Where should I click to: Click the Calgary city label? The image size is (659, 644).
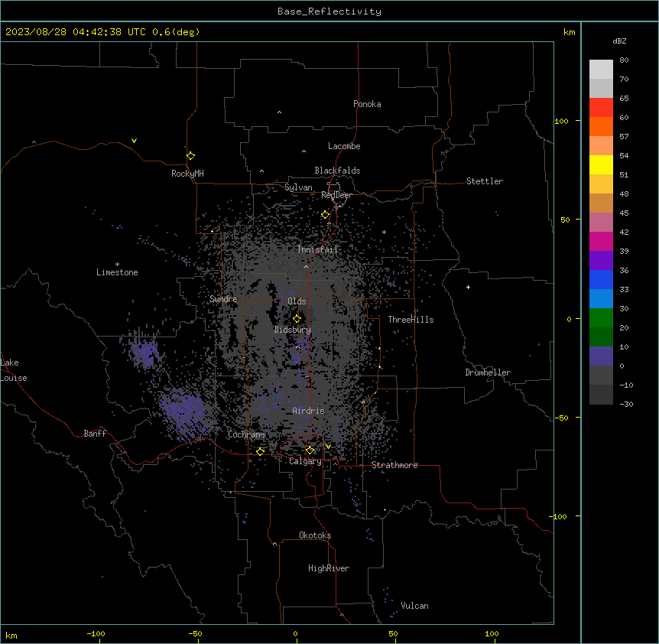tap(306, 461)
